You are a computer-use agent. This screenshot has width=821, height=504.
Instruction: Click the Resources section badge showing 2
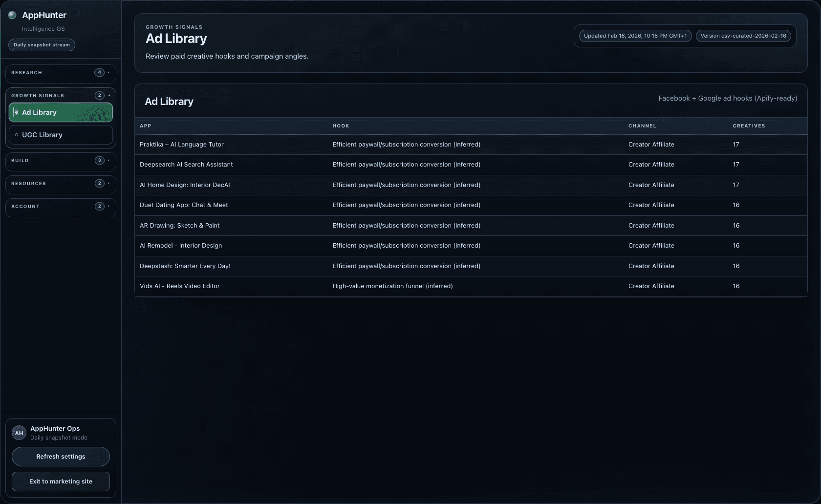[x=100, y=183]
